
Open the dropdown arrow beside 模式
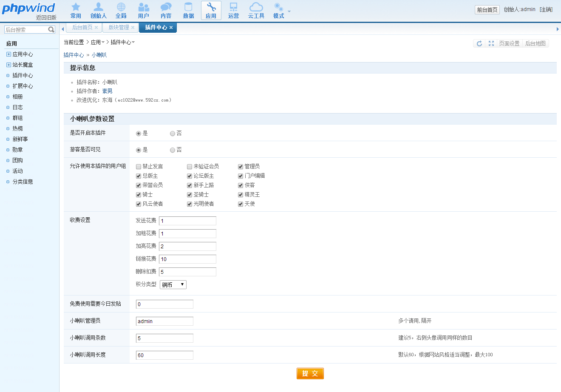pyautogui.click(x=289, y=11)
